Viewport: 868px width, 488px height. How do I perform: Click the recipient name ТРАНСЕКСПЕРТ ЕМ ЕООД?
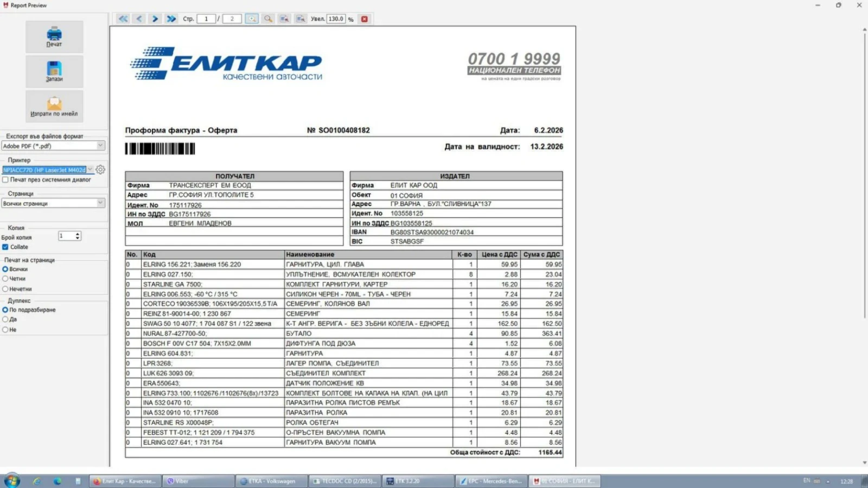[210, 185]
